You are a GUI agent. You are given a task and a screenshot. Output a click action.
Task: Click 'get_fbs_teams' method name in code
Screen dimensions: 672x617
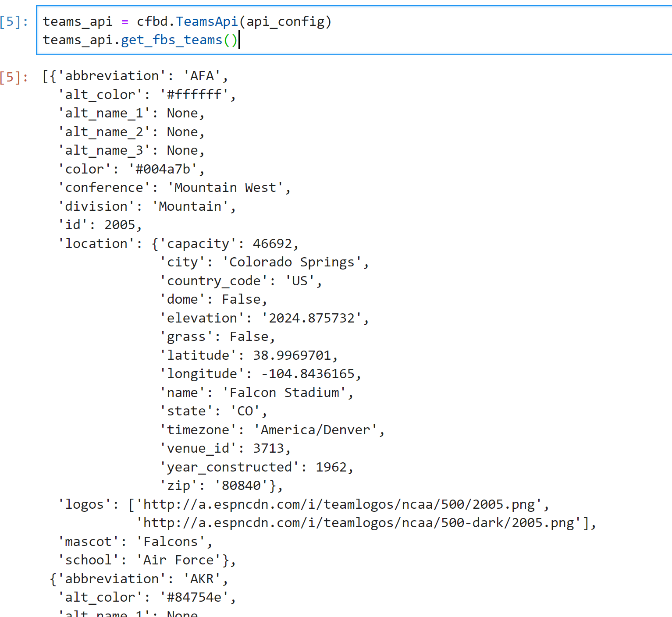[x=171, y=40]
